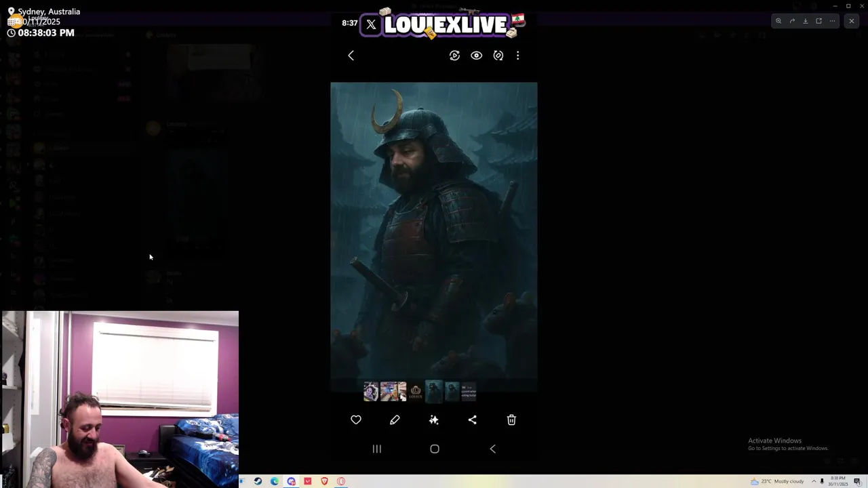Toggle the eye icon in gallery header
The image size is (868, 488).
477,56
